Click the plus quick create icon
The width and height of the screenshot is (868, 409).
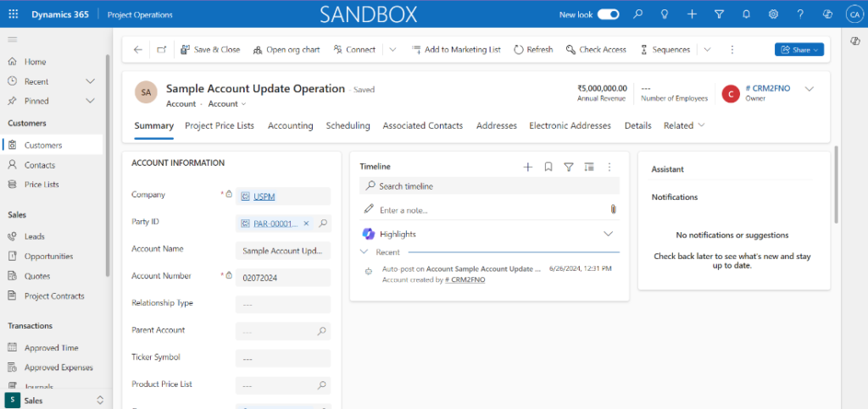[x=692, y=14]
